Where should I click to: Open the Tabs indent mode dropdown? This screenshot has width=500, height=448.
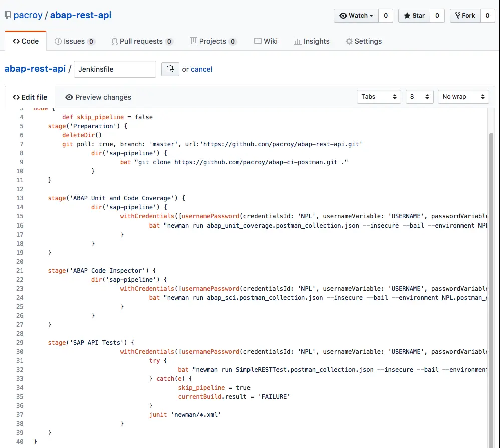[x=379, y=97]
